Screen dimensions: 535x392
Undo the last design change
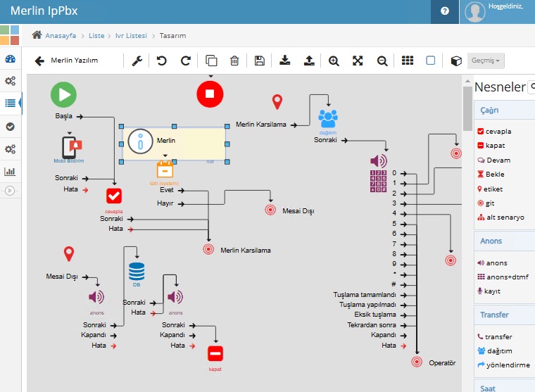(x=162, y=61)
